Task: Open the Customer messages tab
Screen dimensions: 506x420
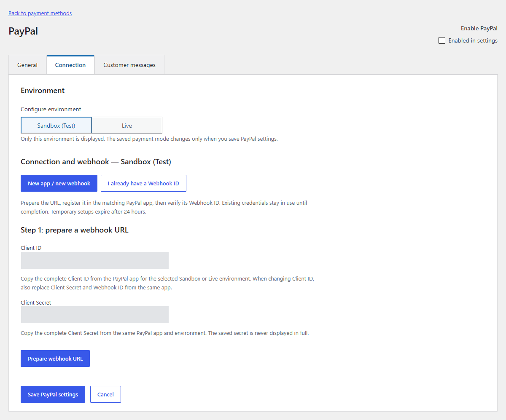Action: click(x=129, y=65)
